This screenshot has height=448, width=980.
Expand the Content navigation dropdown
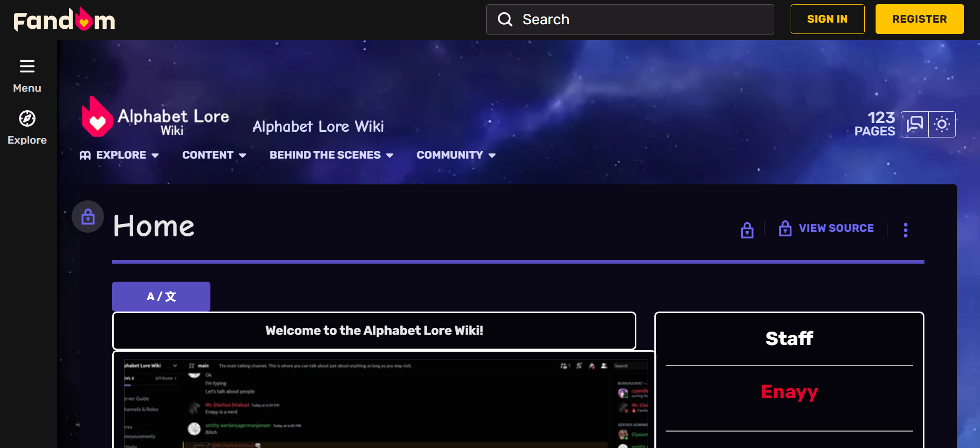[x=214, y=155]
